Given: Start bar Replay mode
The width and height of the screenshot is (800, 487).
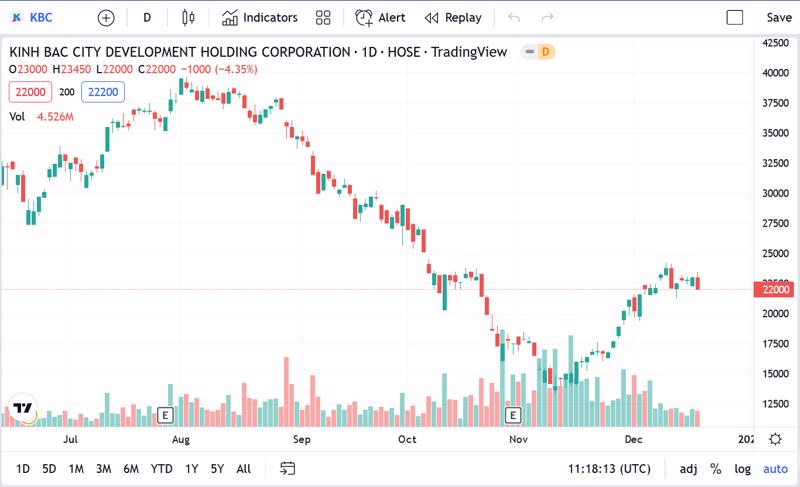Looking at the screenshot, I should 453,17.
